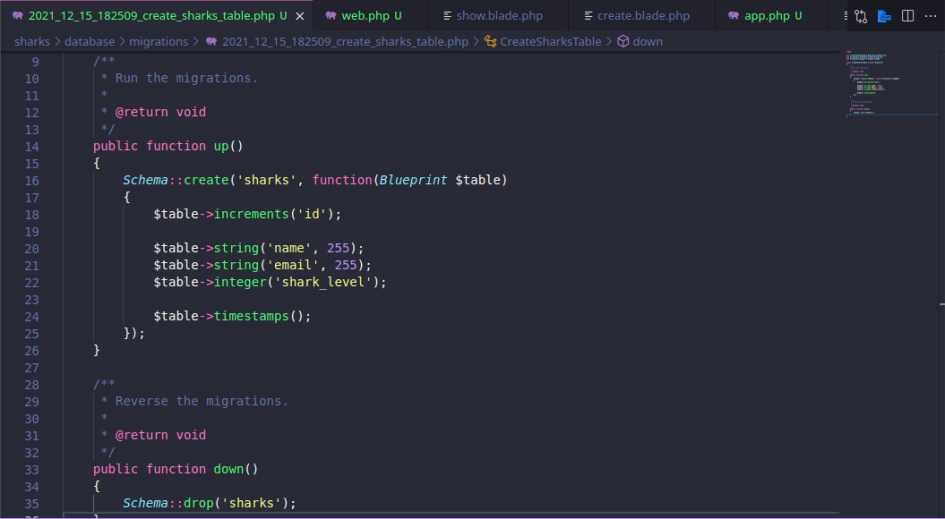Click the file icon on the create.blade.php tab
945x519 pixels.
tap(588, 16)
